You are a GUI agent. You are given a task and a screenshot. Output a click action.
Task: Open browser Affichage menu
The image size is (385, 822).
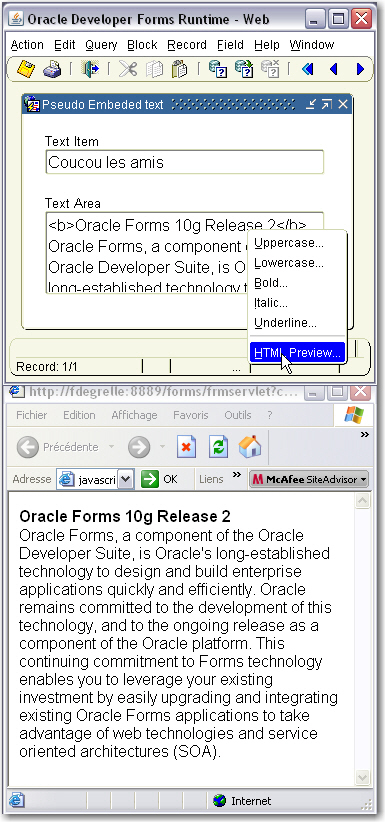click(134, 415)
